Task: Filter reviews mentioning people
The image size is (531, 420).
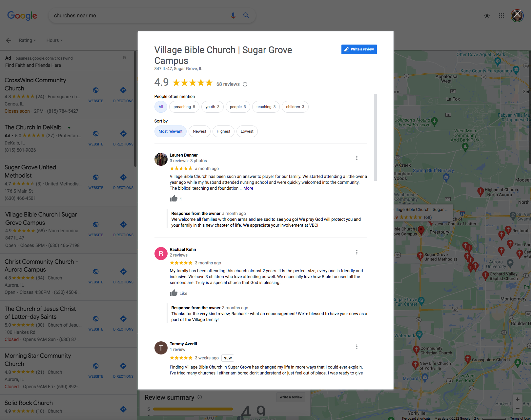Action: click(238, 107)
